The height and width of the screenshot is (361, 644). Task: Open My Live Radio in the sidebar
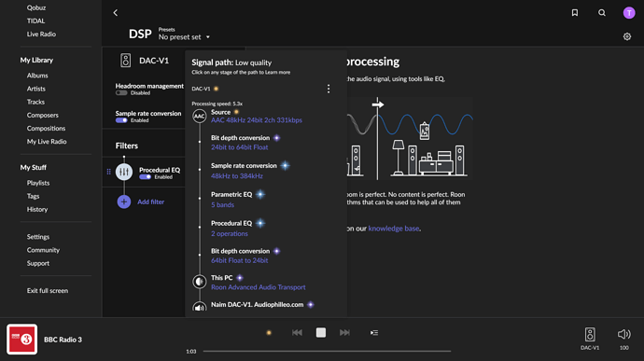click(47, 141)
